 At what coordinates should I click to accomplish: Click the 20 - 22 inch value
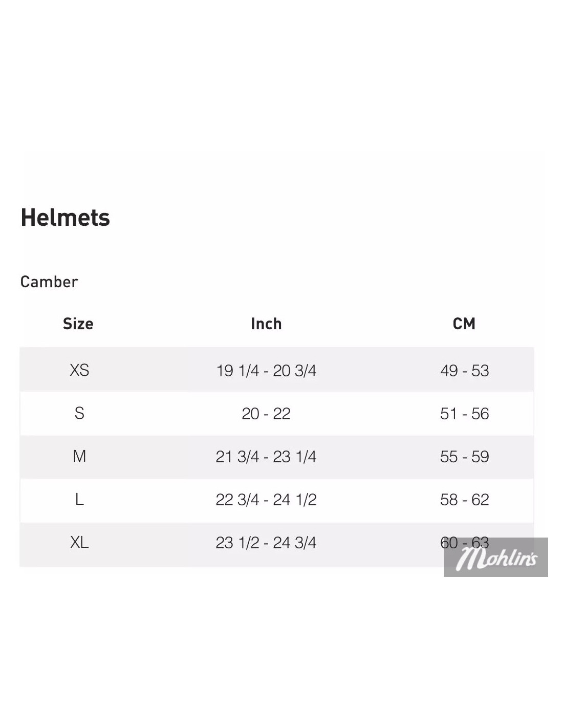click(x=266, y=413)
